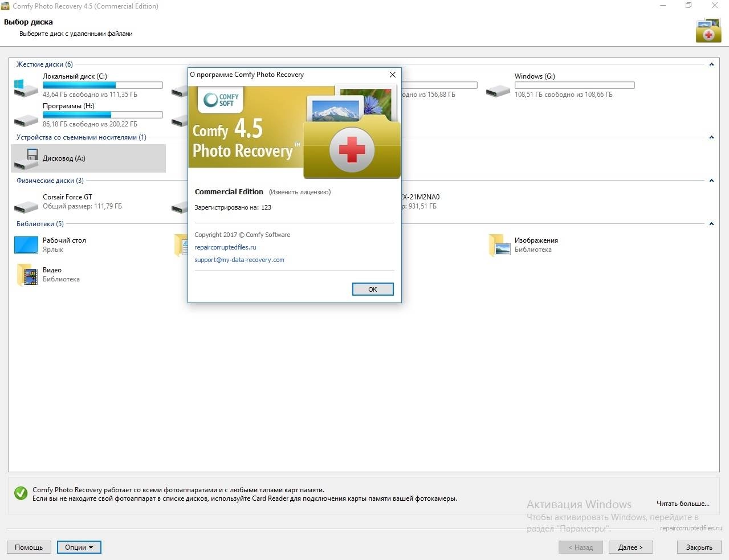Open the Images (Изображения) library icon
729x560 pixels.
(499, 245)
